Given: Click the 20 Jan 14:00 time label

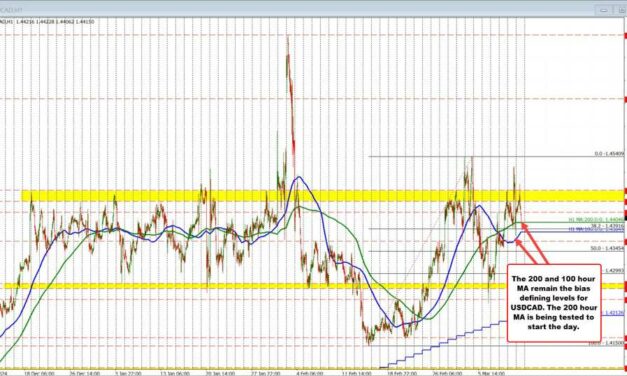Looking at the screenshot, I should (x=220, y=373).
